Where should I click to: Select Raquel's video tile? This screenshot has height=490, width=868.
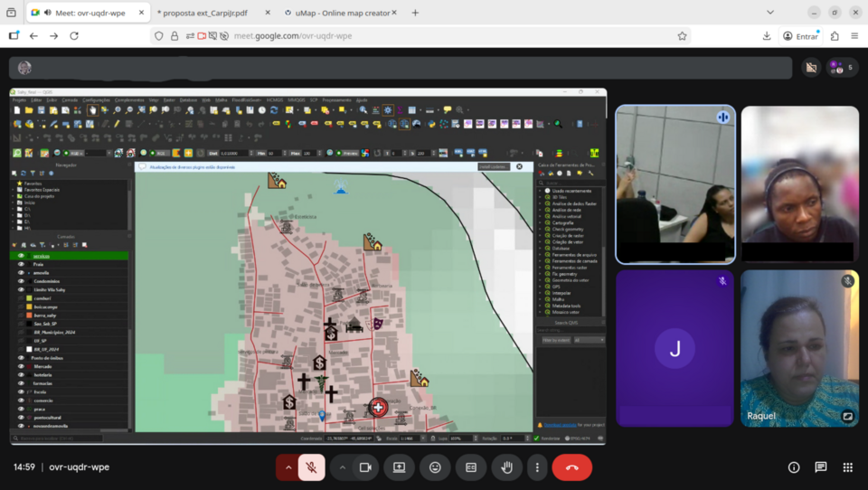coord(799,348)
